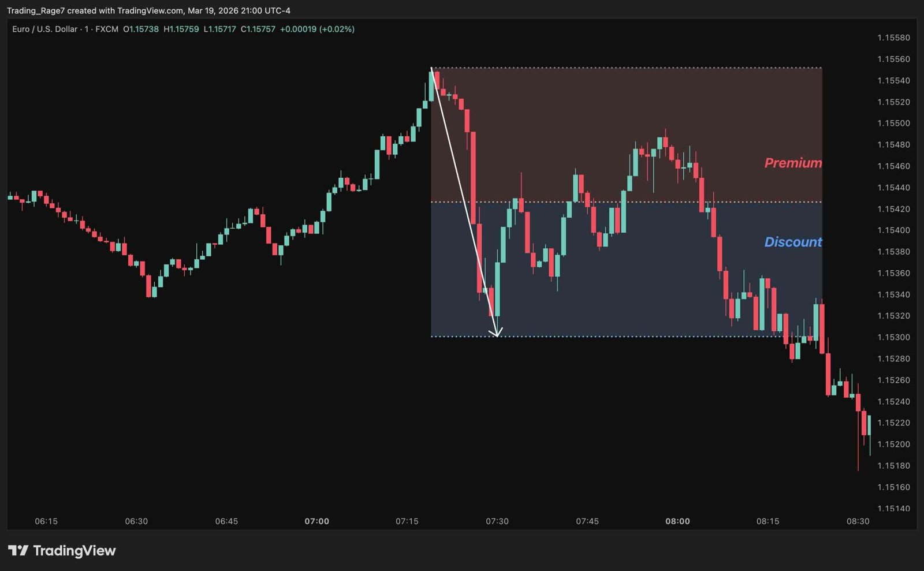Click the 1.15580 price scale label
Viewport: 924px width, 571px height.
pyautogui.click(x=893, y=38)
